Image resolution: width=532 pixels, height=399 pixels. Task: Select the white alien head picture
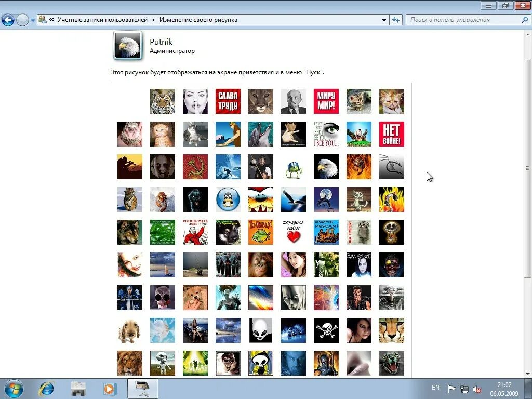coord(261,330)
